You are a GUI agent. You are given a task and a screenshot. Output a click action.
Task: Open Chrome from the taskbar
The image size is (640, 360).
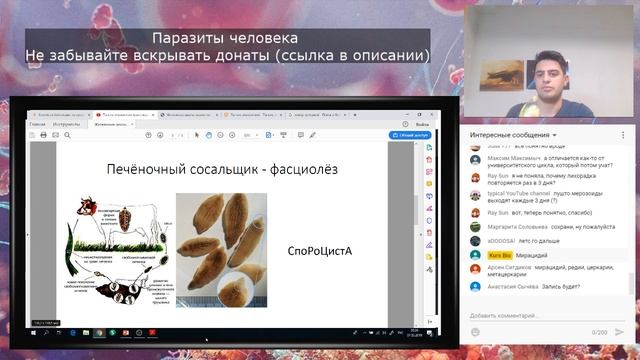pos(99,333)
